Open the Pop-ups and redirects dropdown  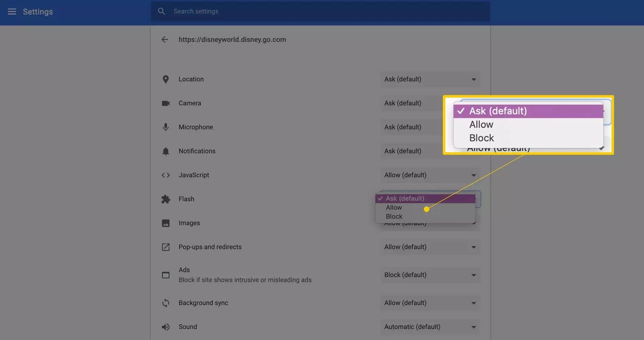click(430, 247)
